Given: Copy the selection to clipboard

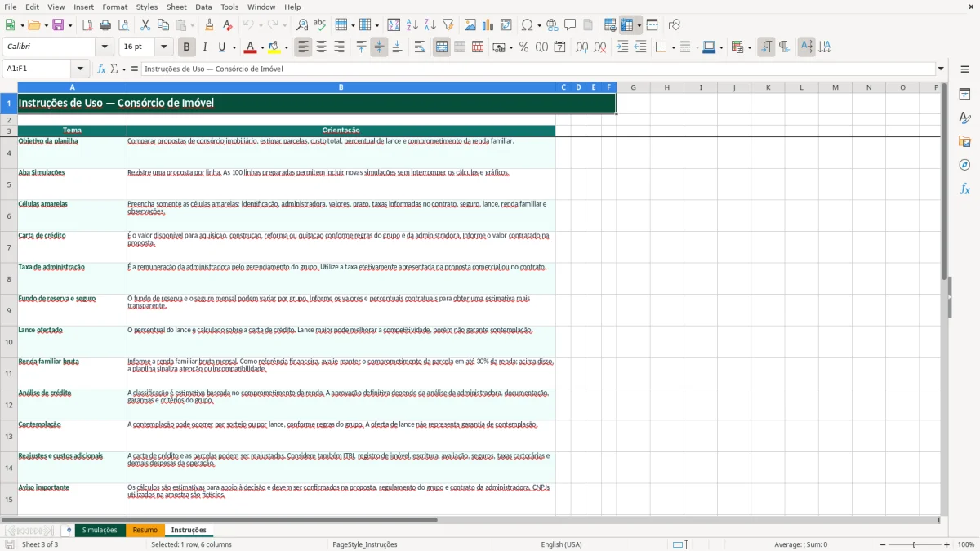Looking at the screenshot, I should 163,25.
